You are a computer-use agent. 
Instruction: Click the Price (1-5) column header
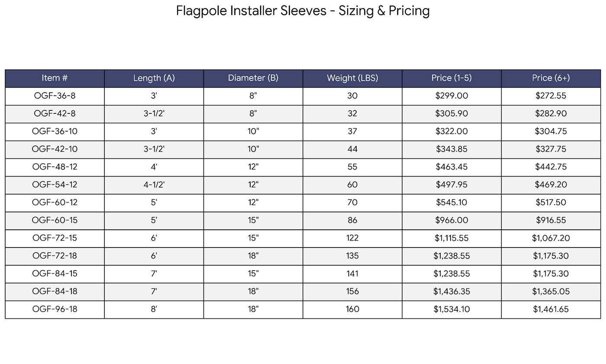point(451,78)
